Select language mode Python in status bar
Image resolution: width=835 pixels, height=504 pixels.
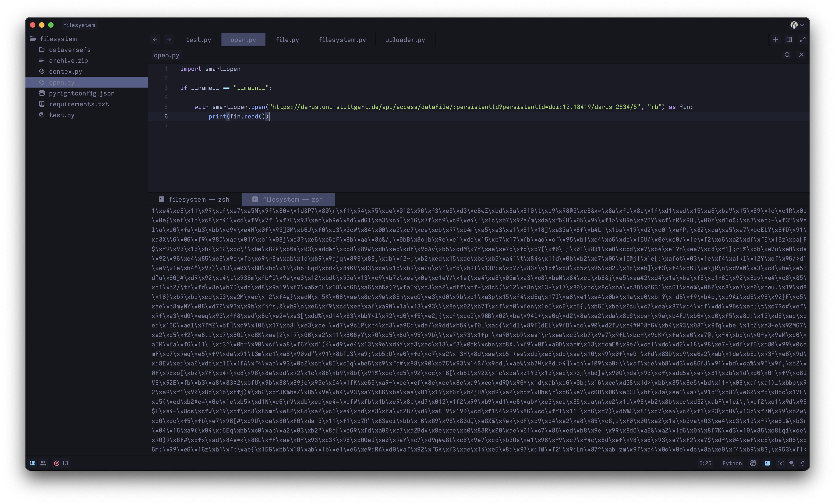(x=732, y=463)
